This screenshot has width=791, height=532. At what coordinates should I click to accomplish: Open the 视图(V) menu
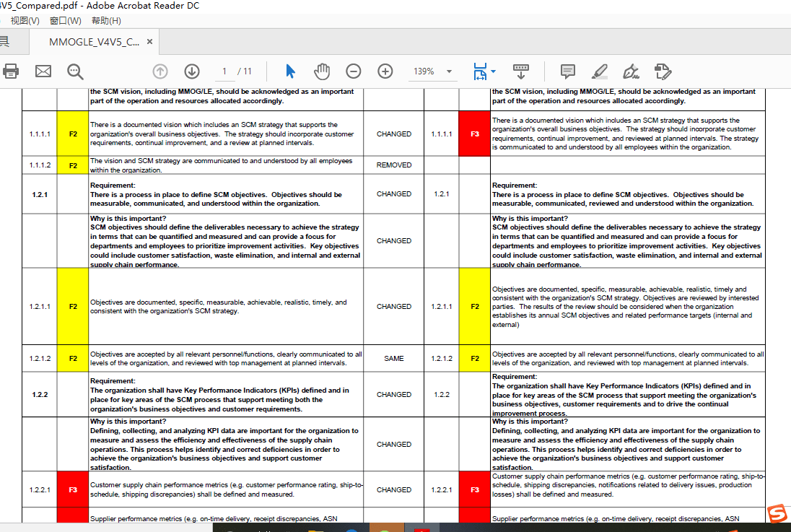click(25, 21)
